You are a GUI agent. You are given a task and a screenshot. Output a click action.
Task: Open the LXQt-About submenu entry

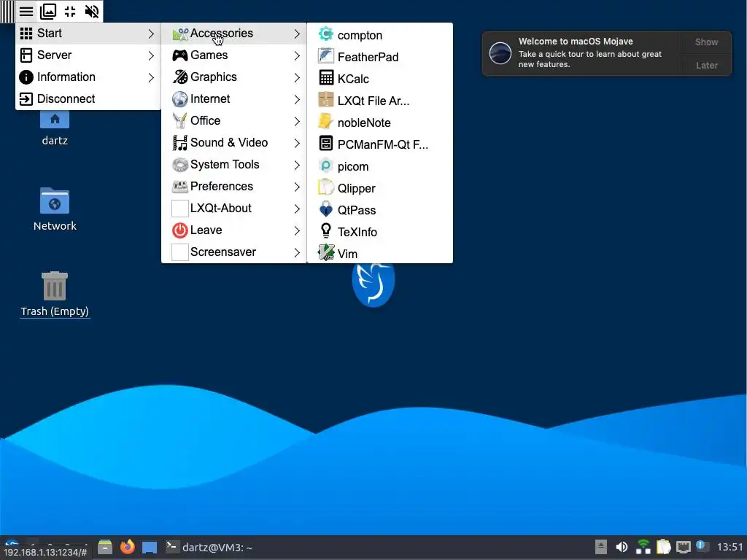click(233, 209)
